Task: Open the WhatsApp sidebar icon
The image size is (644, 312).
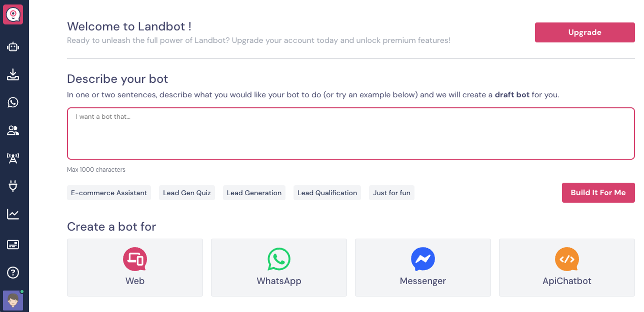Action: (x=13, y=102)
